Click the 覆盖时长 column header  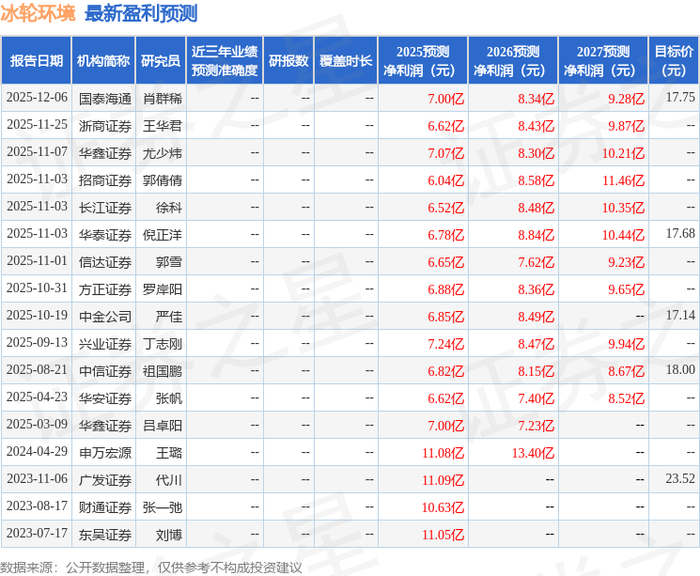point(346,61)
